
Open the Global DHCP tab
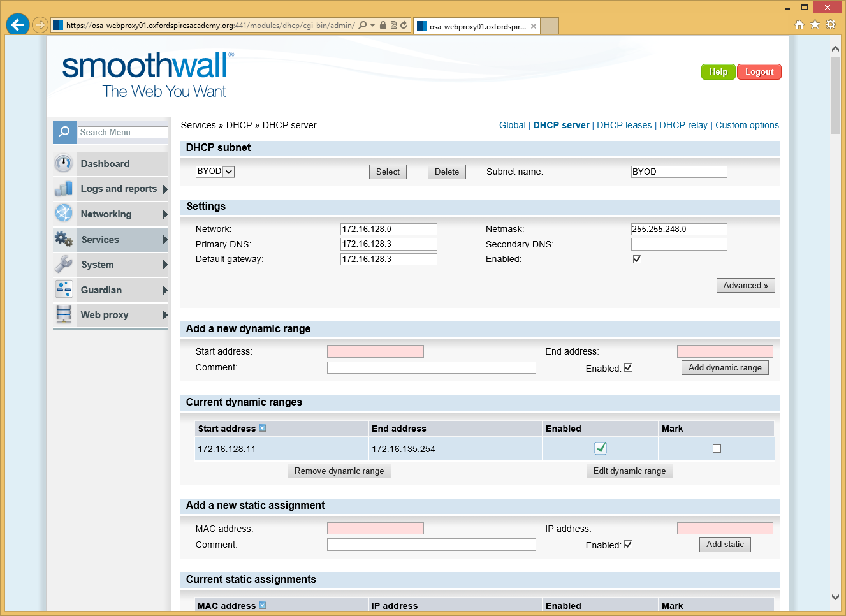[x=512, y=125]
